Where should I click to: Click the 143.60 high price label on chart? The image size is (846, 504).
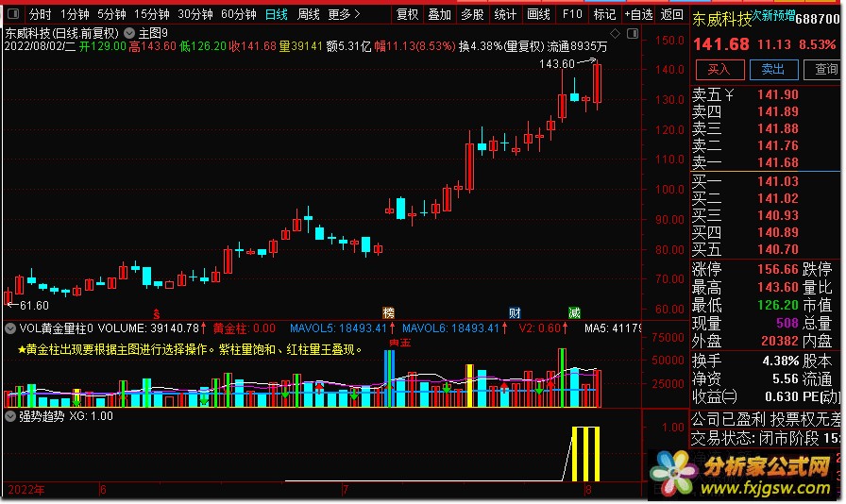point(557,64)
